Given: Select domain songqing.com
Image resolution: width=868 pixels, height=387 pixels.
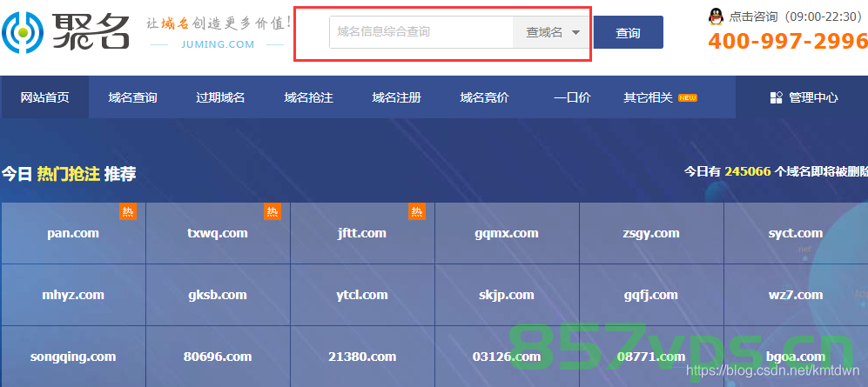Looking at the screenshot, I should (73, 357).
